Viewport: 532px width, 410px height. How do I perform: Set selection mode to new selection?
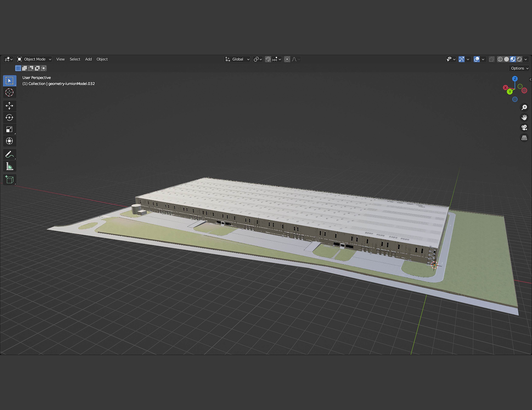pyautogui.click(x=18, y=68)
